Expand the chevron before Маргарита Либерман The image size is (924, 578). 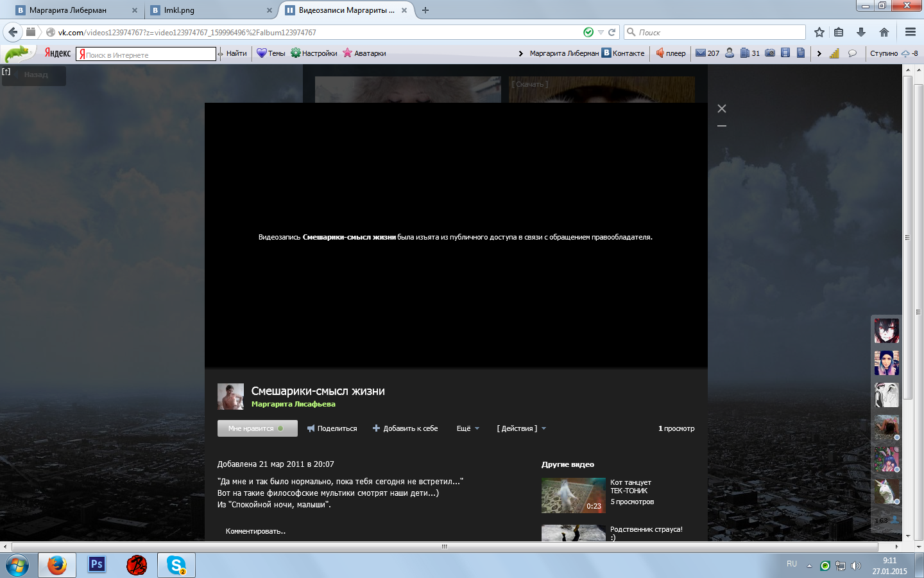pos(520,53)
